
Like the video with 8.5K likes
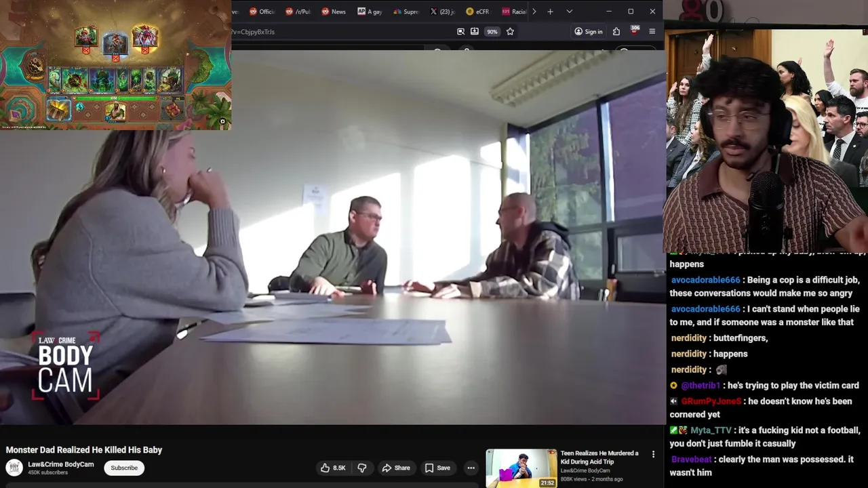tap(333, 468)
